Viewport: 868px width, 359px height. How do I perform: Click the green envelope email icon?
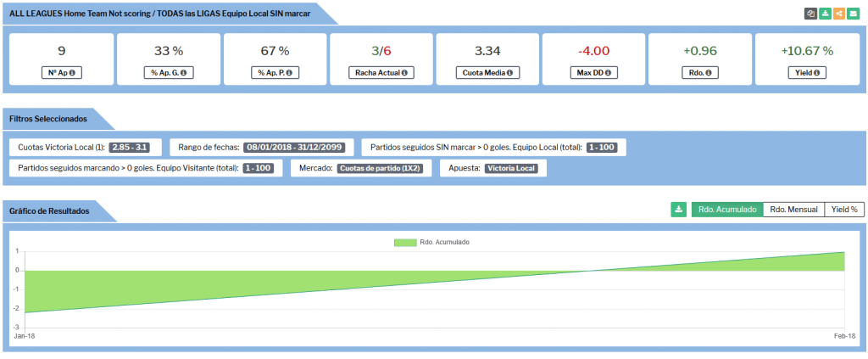tap(853, 14)
